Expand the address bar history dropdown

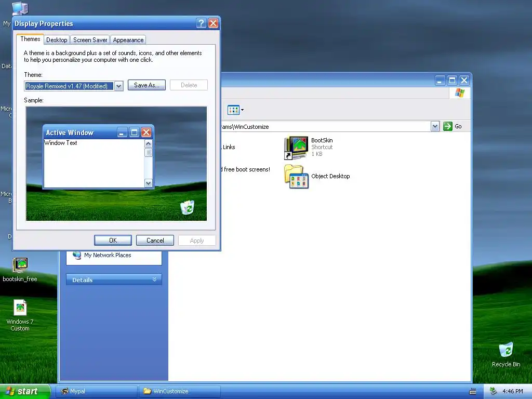point(435,126)
